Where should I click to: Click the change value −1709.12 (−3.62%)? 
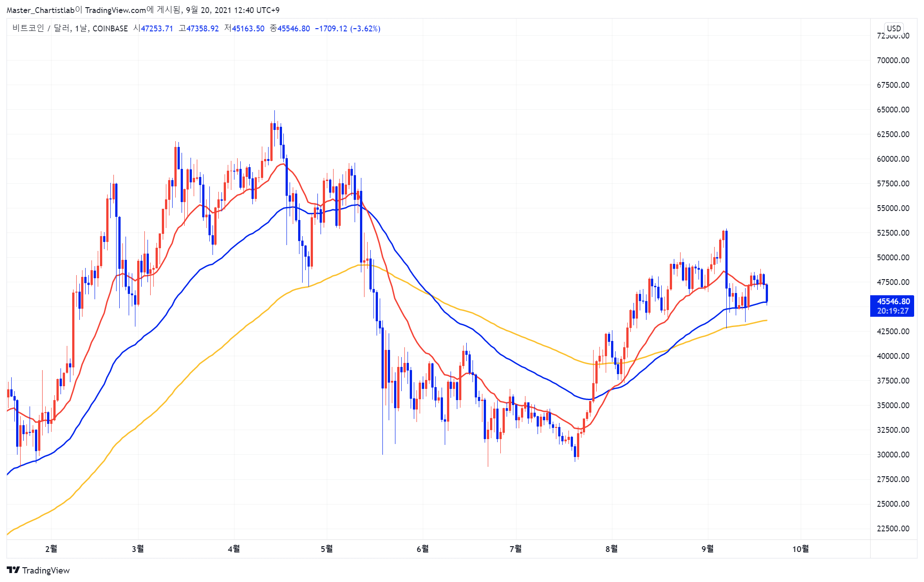coord(348,28)
